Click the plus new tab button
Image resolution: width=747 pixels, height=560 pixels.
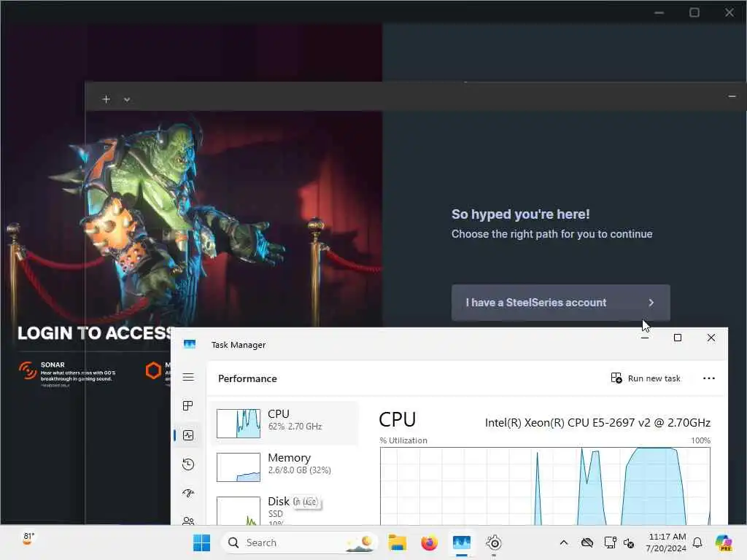point(107,99)
